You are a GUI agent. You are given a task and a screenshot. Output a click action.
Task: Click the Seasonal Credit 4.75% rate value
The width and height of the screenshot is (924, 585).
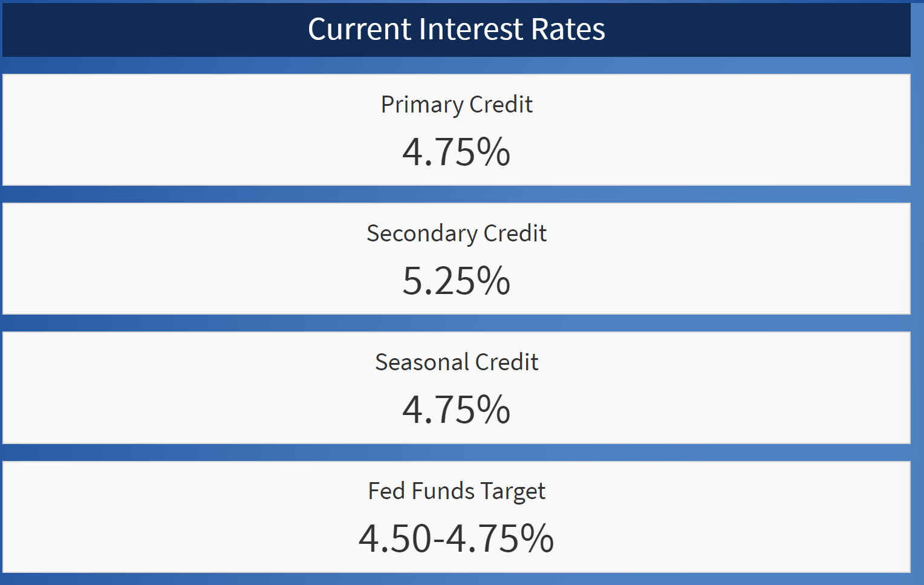[x=456, y=410]
